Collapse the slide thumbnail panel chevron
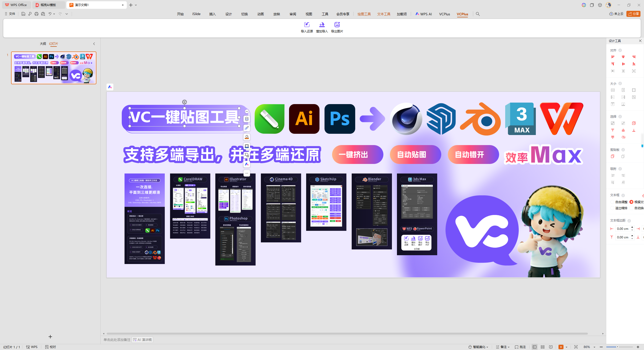This screenshot has height=350, width=644. [94, 43]
